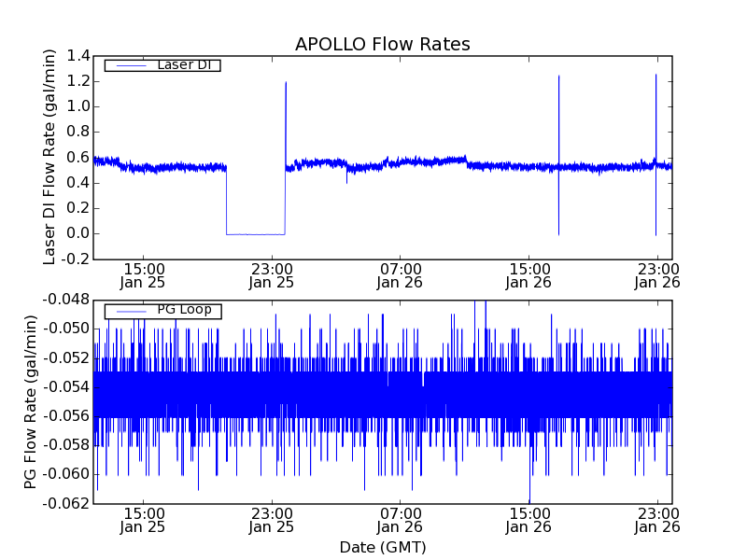Viewport: 747px width, 560px height.
Task: Click "15:00 Jan 25" label under Laser DI plot
Action: click(x=143, y=276)
